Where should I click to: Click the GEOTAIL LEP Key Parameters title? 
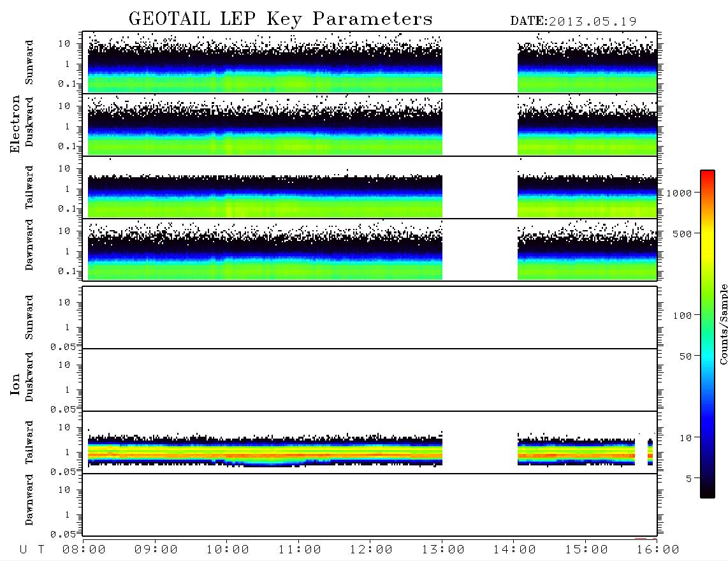[280, 19]
